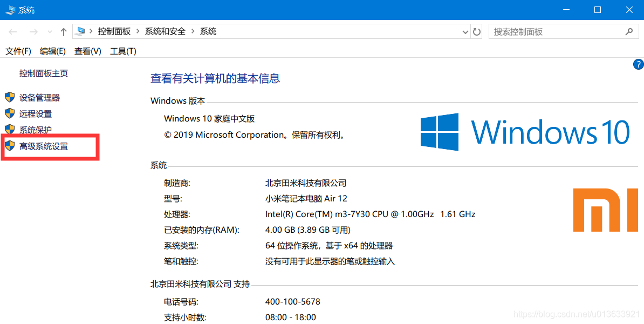Maximize the 系统 window
This screenshot has height=324, width=644.
[598, 10]
